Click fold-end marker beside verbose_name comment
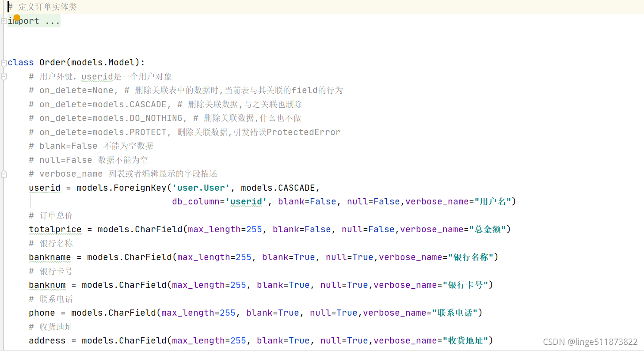Viewport: 644px width, 351px height. click(x=4, y=174)
